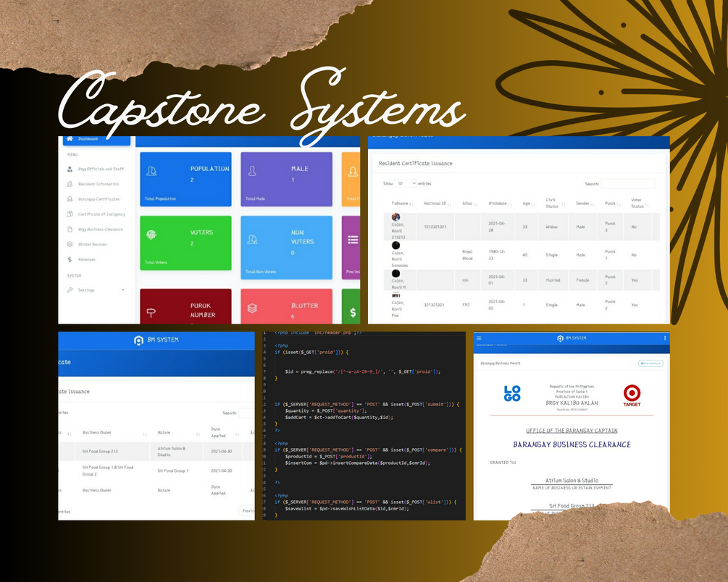Go to the Certificate of Indigency menu item
Image resolution: width=728 pixels, height=582 pixels.
(x=101, y=214)
